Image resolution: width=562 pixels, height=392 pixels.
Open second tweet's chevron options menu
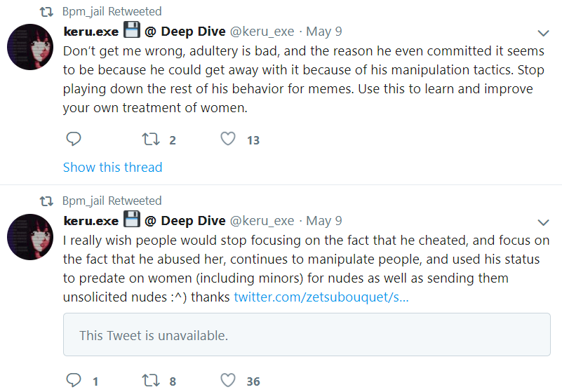(543, 222)
